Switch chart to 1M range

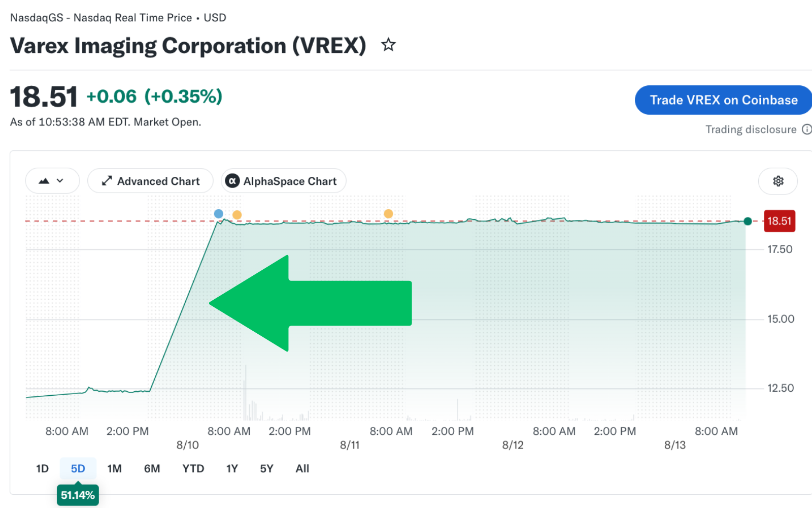point(115,468)
